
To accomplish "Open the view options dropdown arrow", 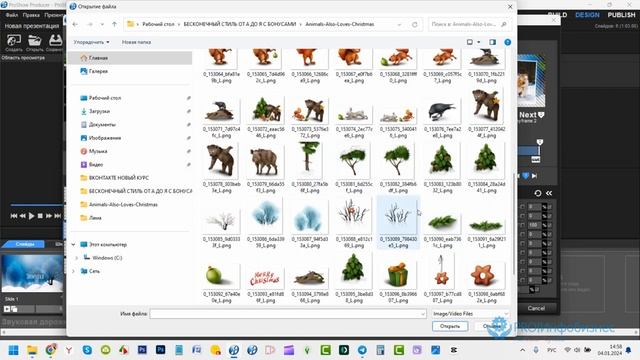I will 479,42.
